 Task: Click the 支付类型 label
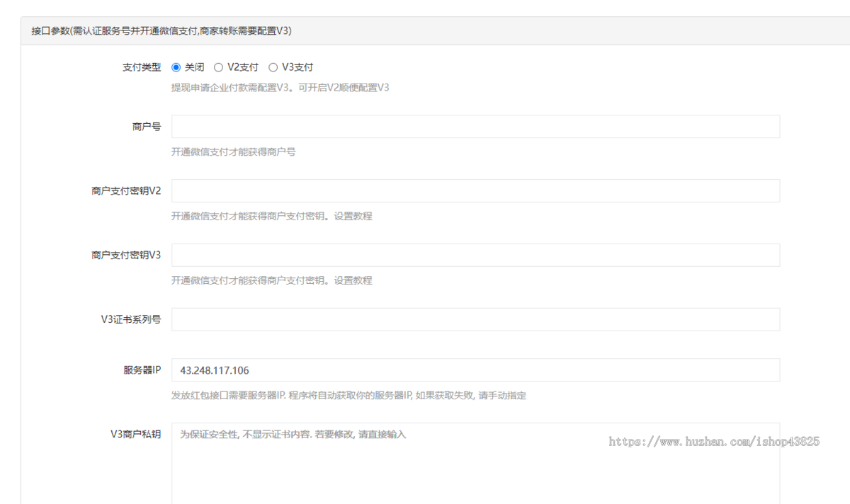pos(142,68)
